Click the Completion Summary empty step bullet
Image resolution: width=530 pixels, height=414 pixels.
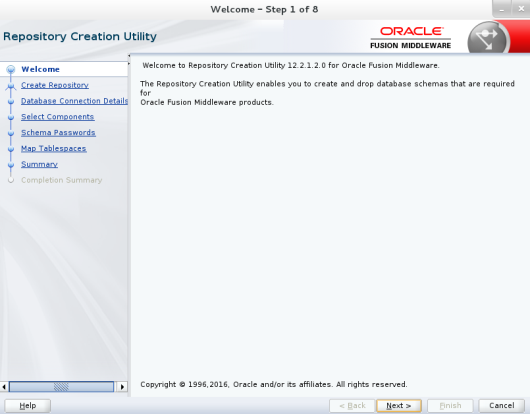pos(11,180)
